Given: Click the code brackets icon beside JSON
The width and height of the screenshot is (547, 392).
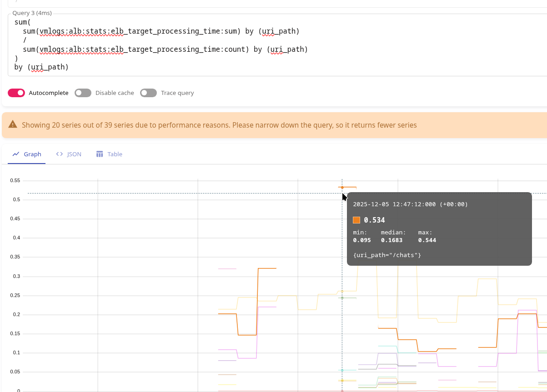Looking at the screenshot, I should [x=60, y=154].
